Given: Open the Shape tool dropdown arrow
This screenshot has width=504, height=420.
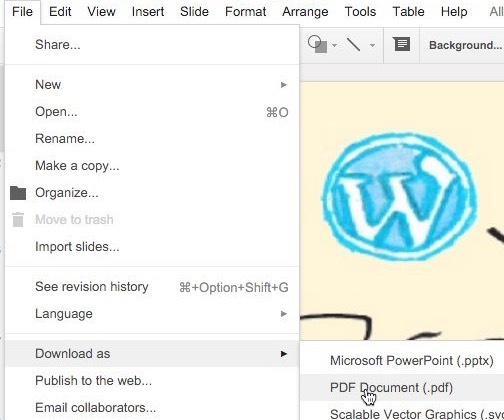Looking at the screenshot, I should (x=334, y=45).
